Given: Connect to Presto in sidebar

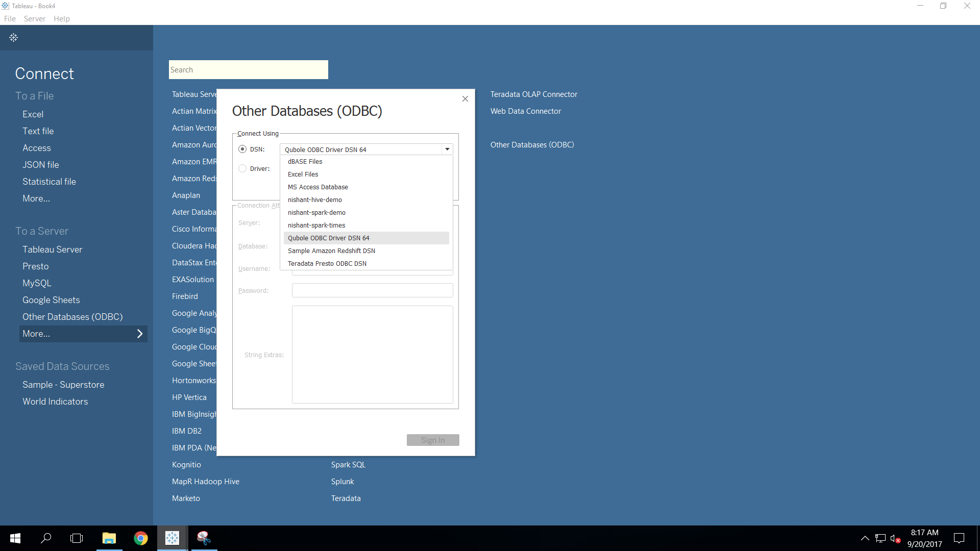Looking at the screenshot, I should (x=36, y=266).
